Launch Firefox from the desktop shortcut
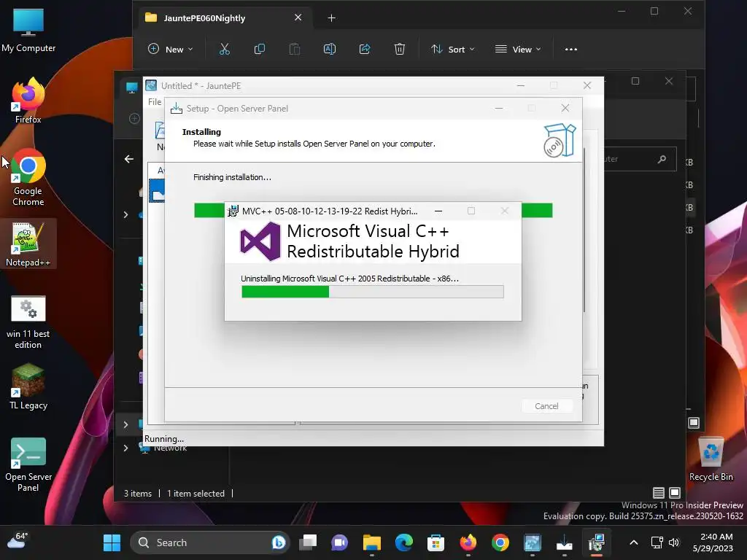This screenshot has width=747, height=560. coord(28,101)
